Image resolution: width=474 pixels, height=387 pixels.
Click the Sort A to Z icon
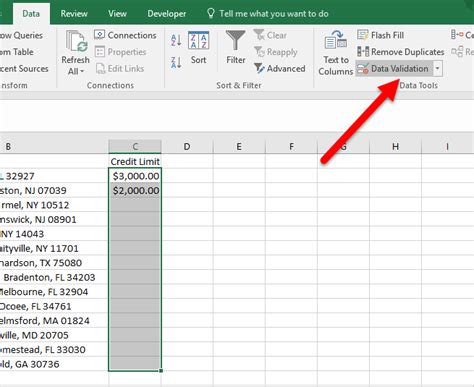coord(176,40)
